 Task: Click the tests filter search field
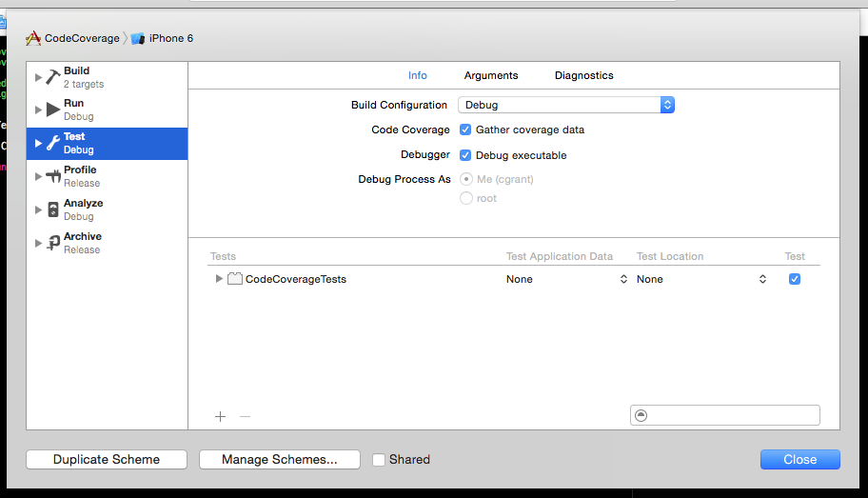tap(731, 415)
